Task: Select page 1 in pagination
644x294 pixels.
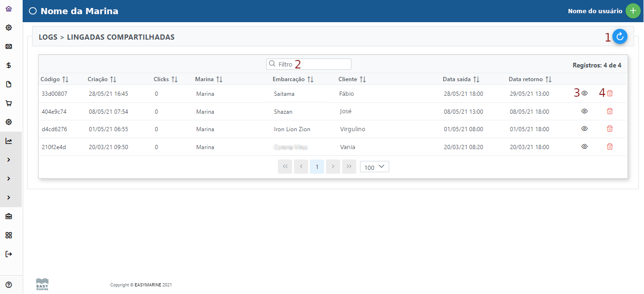Action: coord(317,167)
